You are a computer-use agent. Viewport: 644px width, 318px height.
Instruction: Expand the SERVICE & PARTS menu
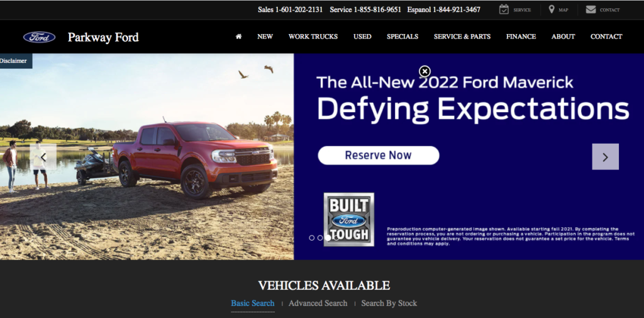[462, 37]
